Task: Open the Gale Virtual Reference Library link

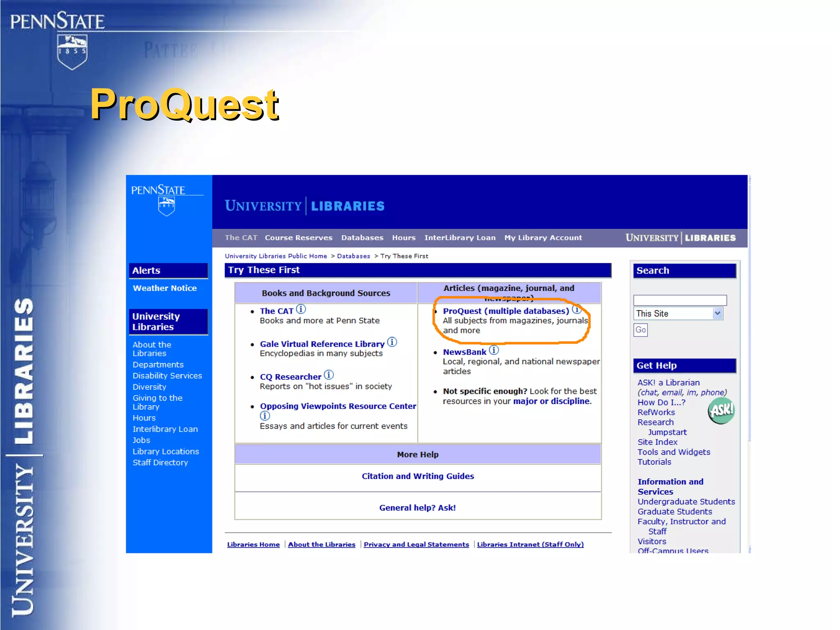Action: (x=322, y=344)
